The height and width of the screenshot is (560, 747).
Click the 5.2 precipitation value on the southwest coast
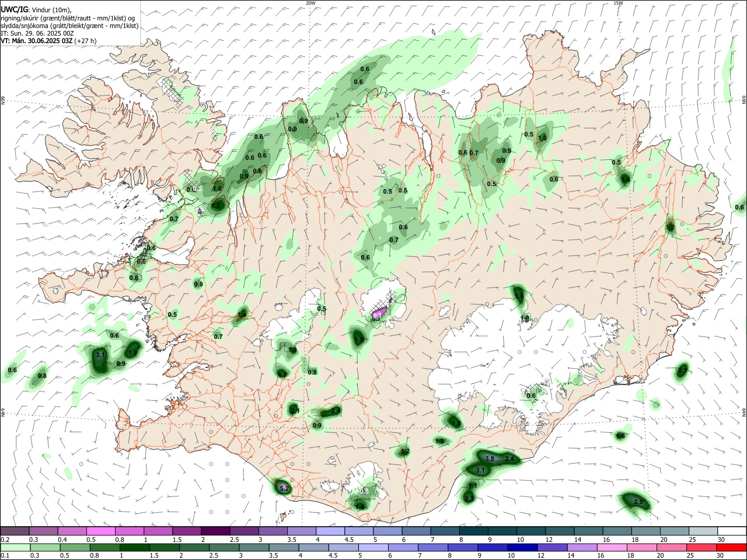click(285, 488)
